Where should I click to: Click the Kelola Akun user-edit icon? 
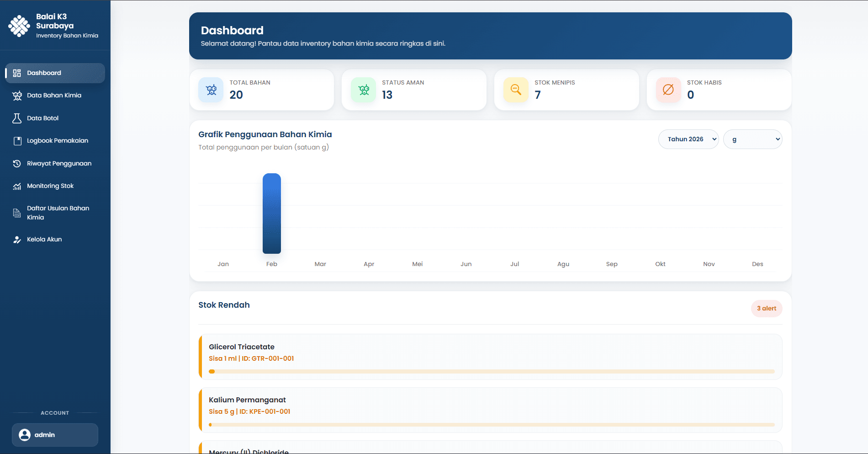coord(17,240)
